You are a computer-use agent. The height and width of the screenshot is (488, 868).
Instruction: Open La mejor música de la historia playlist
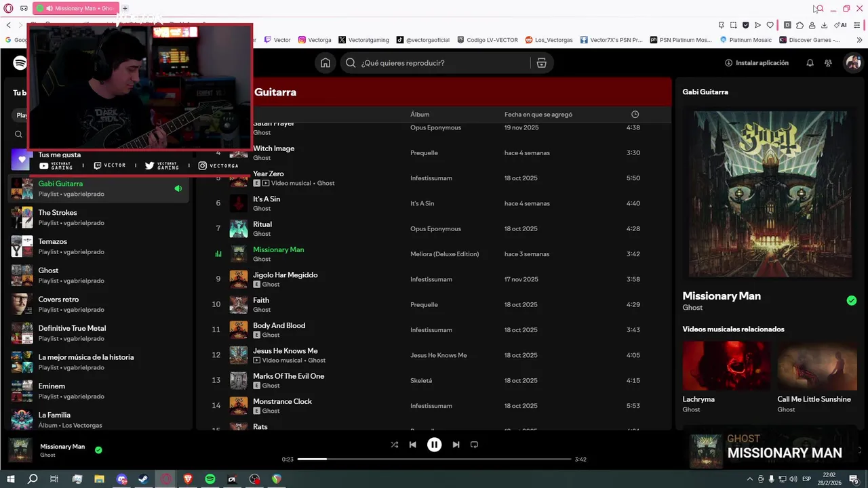point(98,362)
